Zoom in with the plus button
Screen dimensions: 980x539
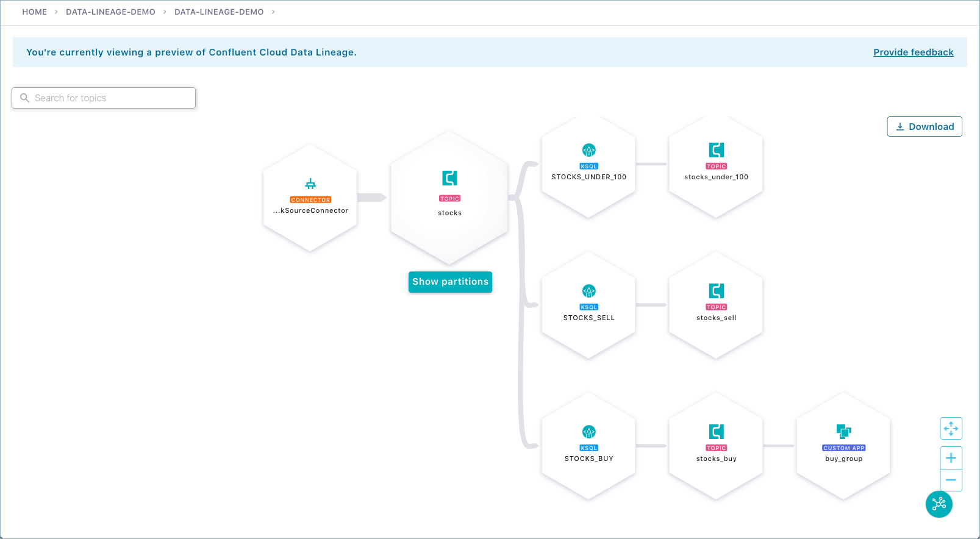tap(951, 458)
